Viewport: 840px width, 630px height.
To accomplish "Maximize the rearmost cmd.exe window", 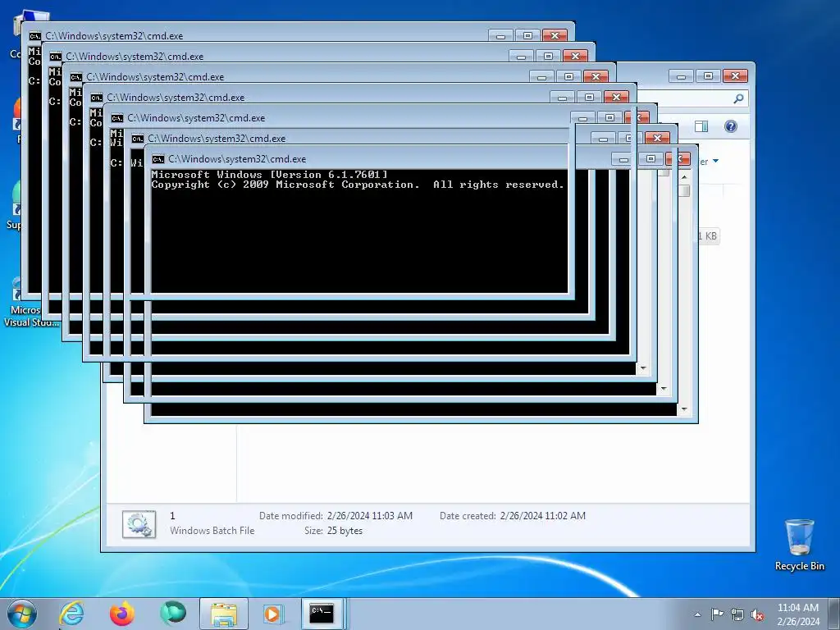I will pyautogui.click(x=527, y=36).
